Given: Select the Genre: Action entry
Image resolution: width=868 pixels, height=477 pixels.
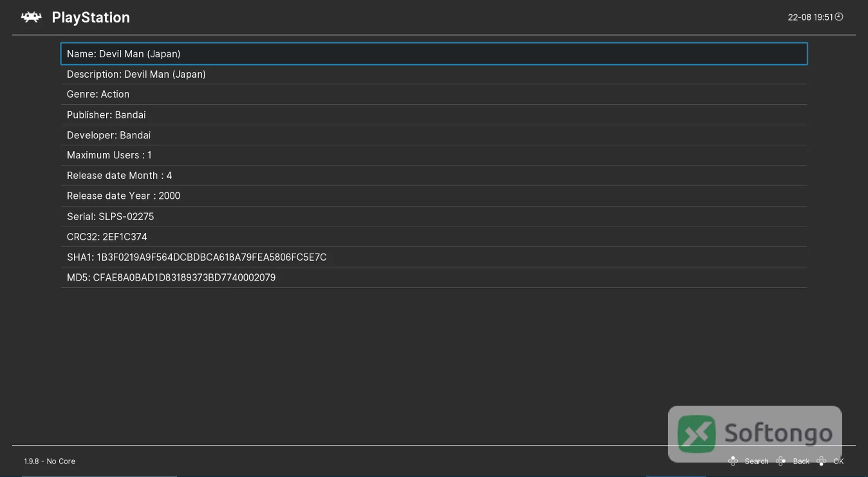Looking at the screenshot, I should point(434,94).
